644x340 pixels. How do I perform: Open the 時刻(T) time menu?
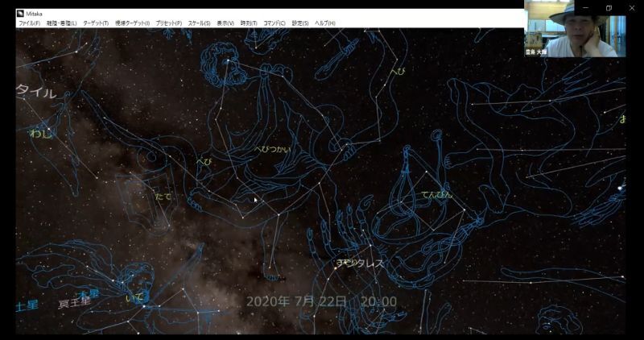click(249, 23)
